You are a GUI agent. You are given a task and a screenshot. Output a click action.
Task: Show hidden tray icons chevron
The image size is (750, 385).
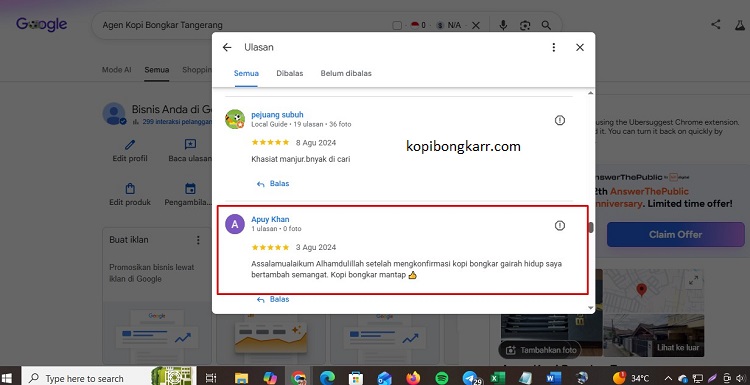pos(668,378)
